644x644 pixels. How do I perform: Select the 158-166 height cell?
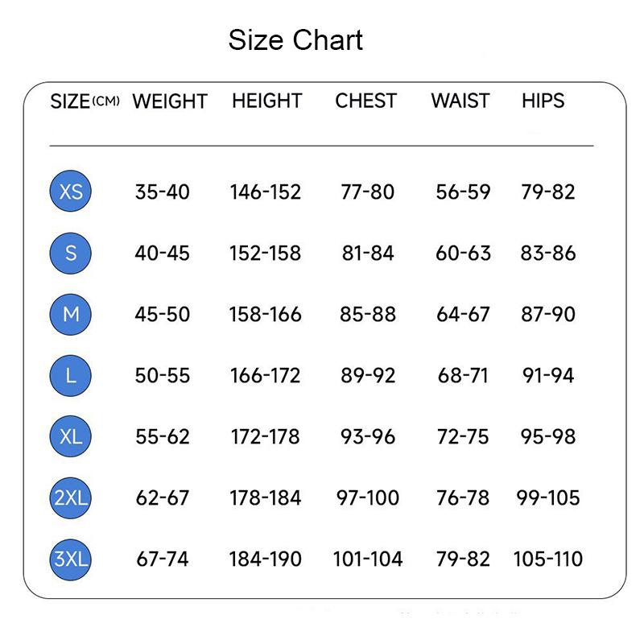[x=266, y=314]
